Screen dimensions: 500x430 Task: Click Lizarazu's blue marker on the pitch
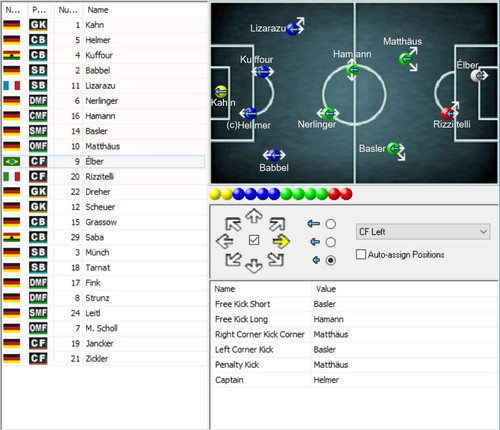pyautogui.click(x=293, y=29)
